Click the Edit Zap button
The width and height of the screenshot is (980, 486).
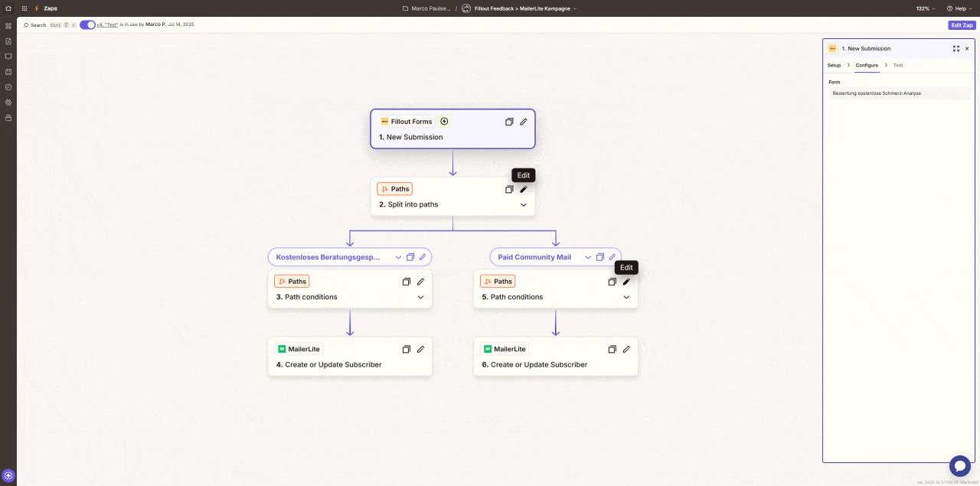click(x=961, y=24)
